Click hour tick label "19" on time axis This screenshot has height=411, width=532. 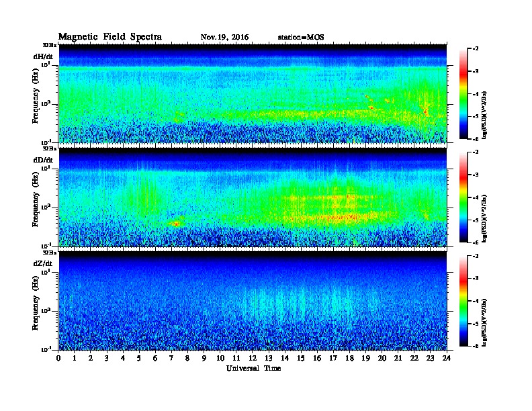[365, 358]
